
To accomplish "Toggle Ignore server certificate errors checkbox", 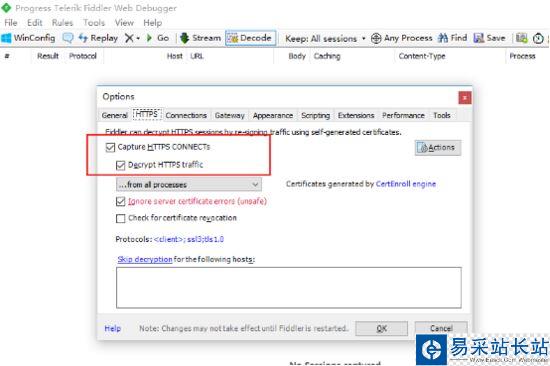I will pos(120,201).
